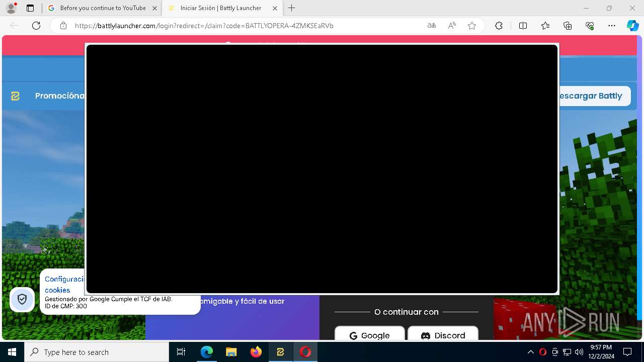The image size is (644, 362).
Task: Open the Favorites list
Action: click(x=545, y=26)
